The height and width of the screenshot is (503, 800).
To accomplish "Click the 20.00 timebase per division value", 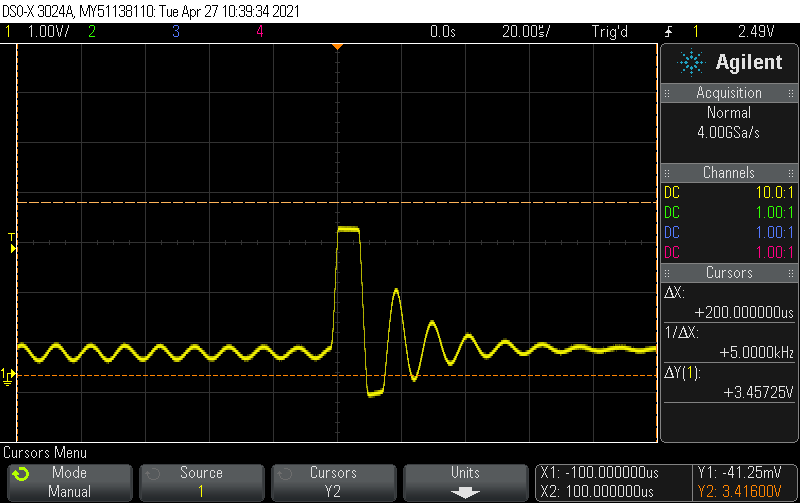I will point(526,32).
